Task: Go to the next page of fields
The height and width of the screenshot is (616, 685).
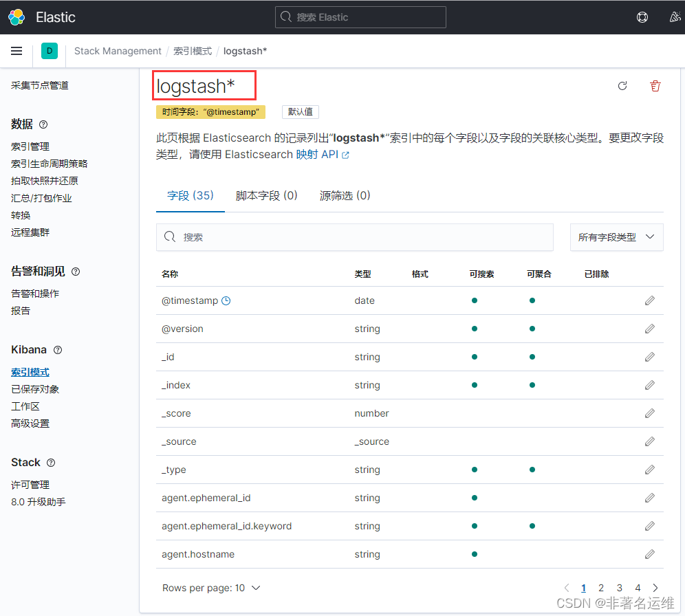Action: click(655, 588)
